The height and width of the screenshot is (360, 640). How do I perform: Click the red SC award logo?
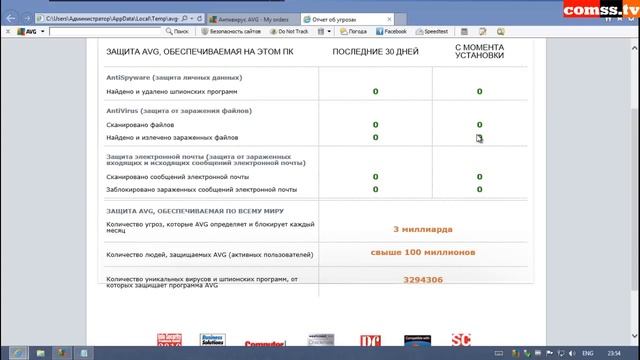(x=461, y=339)
